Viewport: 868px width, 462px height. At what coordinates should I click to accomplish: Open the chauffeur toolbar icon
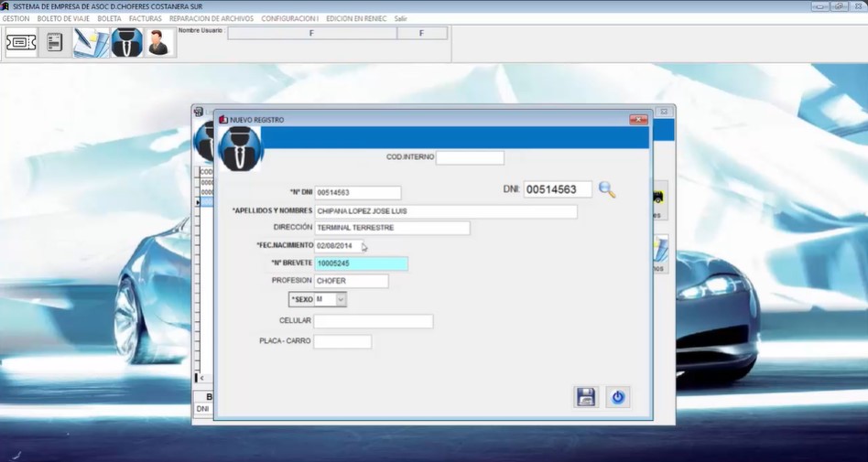[126, 43]
